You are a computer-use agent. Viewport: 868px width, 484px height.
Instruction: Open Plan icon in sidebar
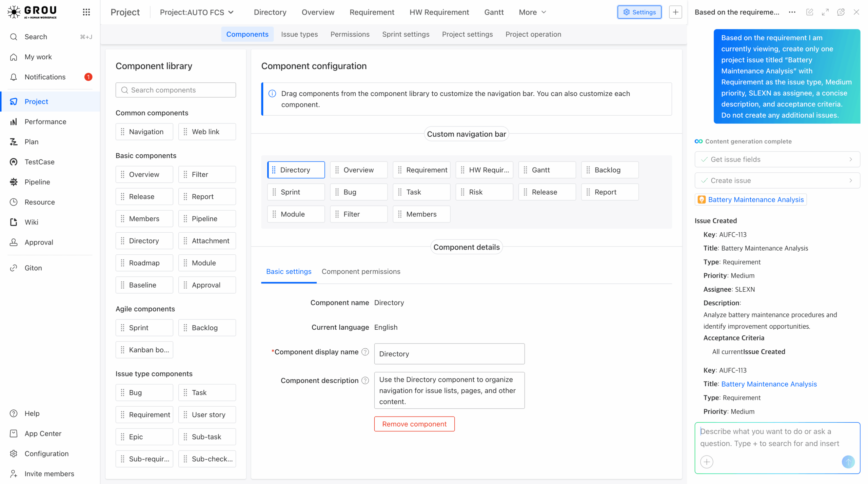tap(14, 142)
